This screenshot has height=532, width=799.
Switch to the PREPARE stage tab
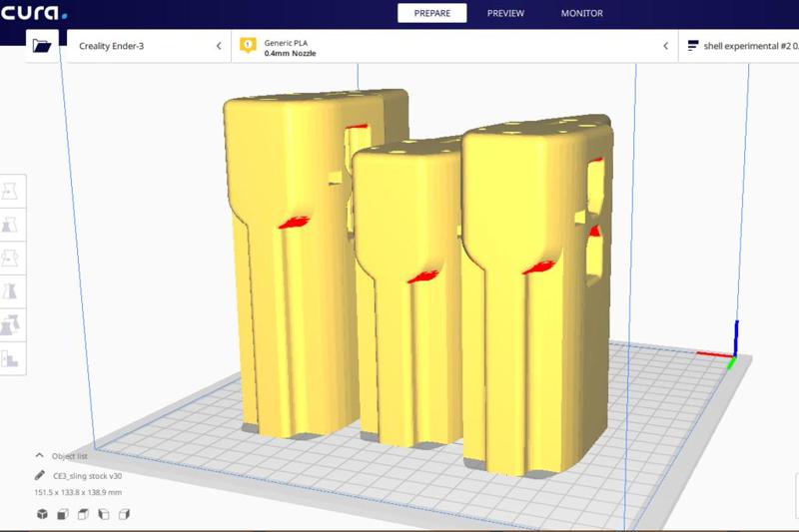(432, 13)
